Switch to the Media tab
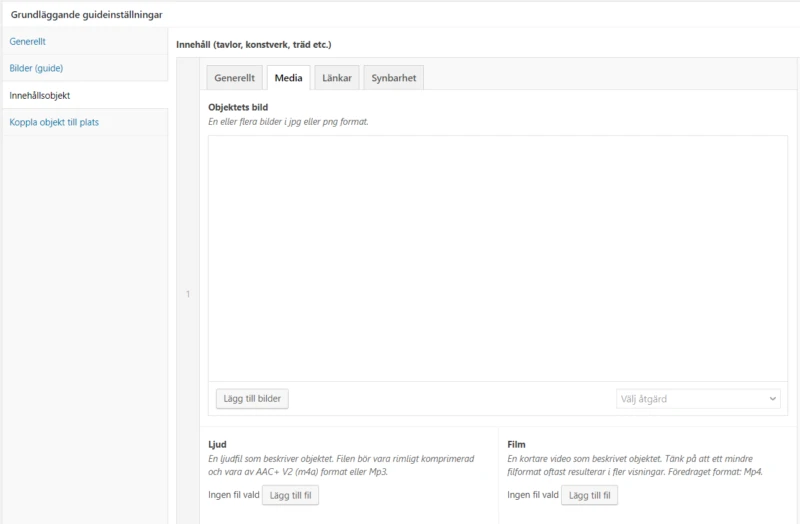800x524 pixels. 288,78
